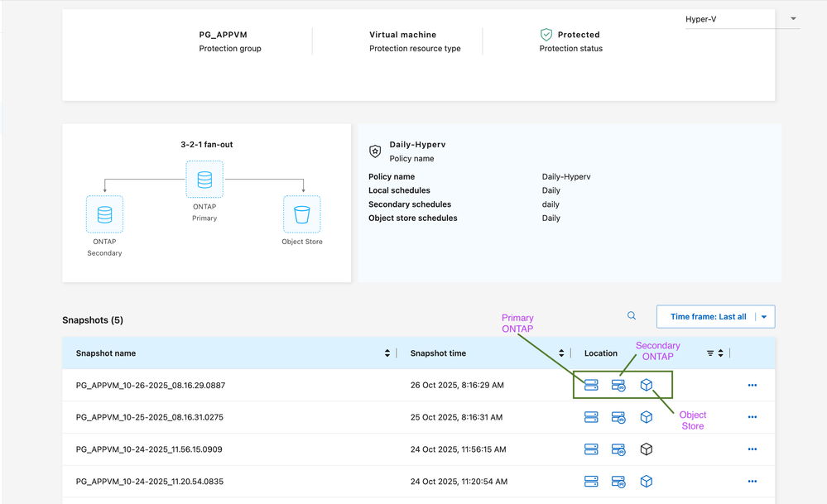Click primary ONTAP icon for 24 Oct 11:20 snapshot

(x=591, y=481)
